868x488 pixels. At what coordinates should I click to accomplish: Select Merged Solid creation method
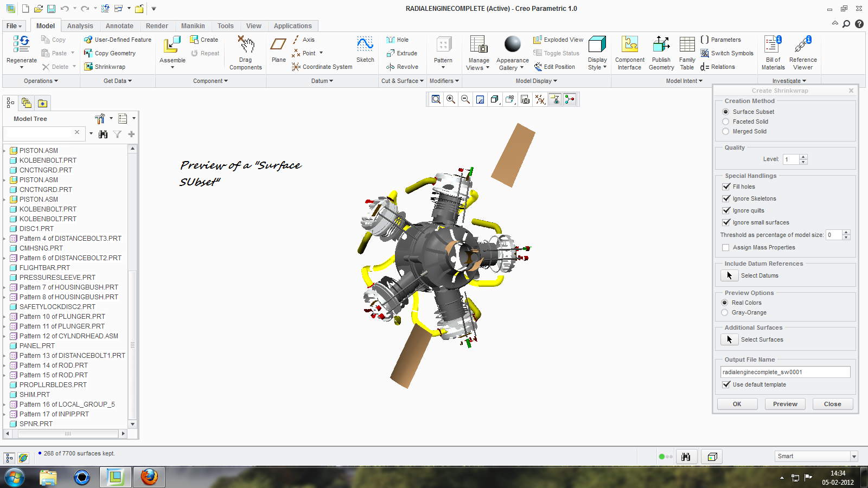[x=726, y=131]
